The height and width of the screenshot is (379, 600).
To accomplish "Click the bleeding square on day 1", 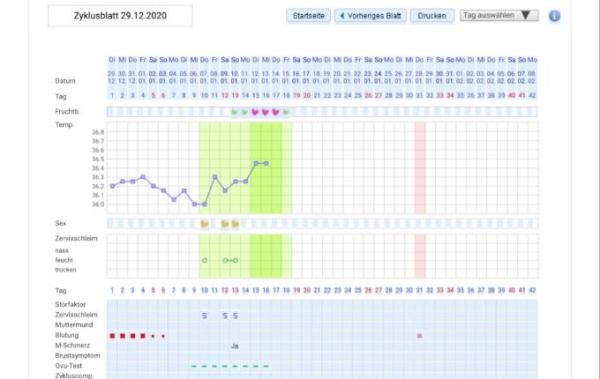I will pyautogui.click(x=112, y=336).
